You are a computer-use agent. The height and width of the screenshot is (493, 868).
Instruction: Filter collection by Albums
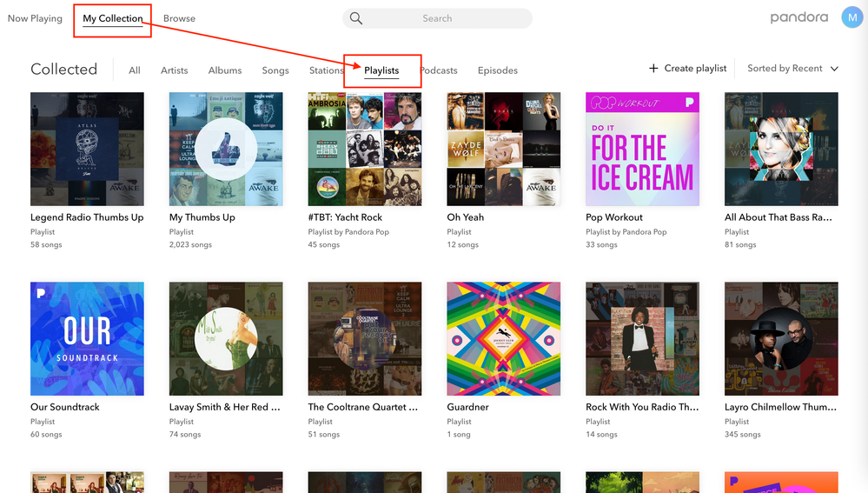(225, 70)
